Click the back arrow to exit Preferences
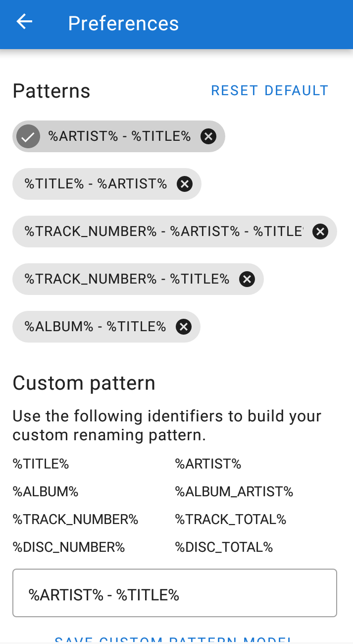 point(24,21)
